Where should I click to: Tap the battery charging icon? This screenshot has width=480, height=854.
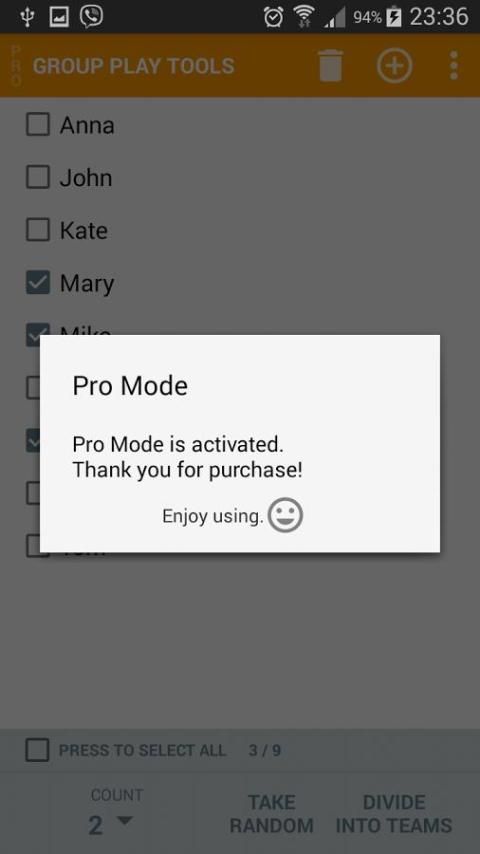tap(393, 17)
